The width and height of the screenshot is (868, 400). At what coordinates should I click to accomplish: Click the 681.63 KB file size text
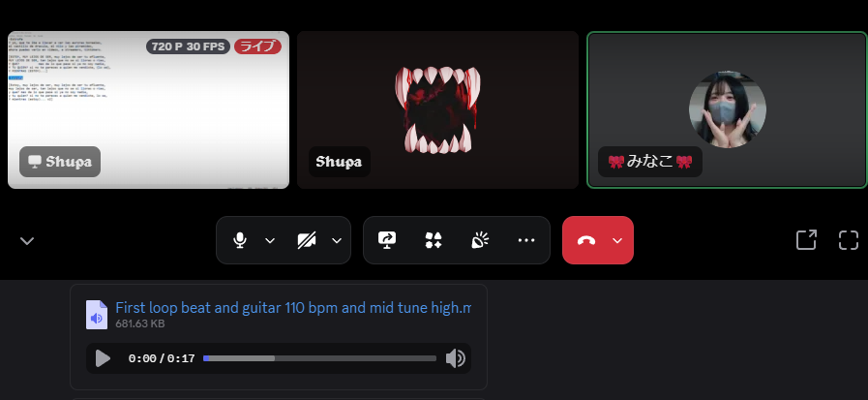click(140, 323)
